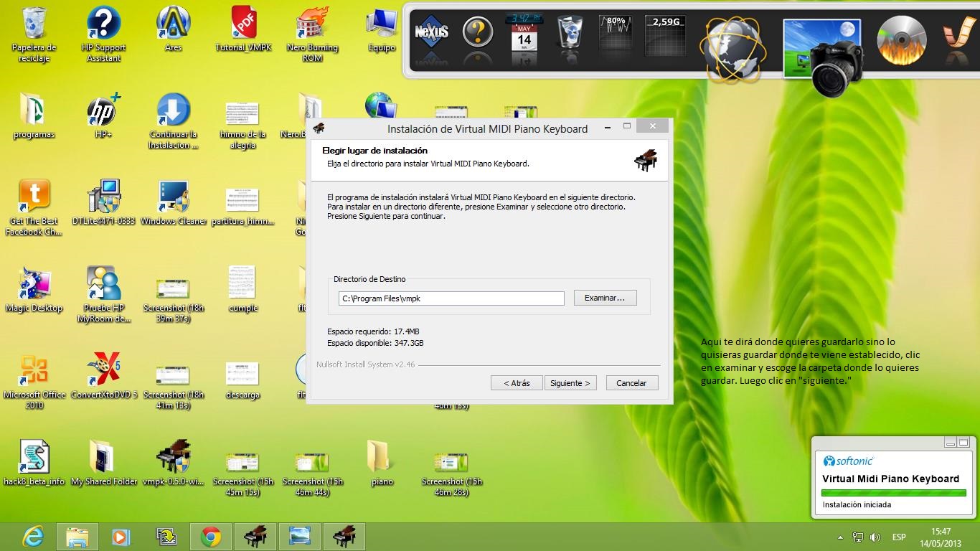Open Windows Media Player from taskbar
980x551 pixels.
tap(121, 537)
